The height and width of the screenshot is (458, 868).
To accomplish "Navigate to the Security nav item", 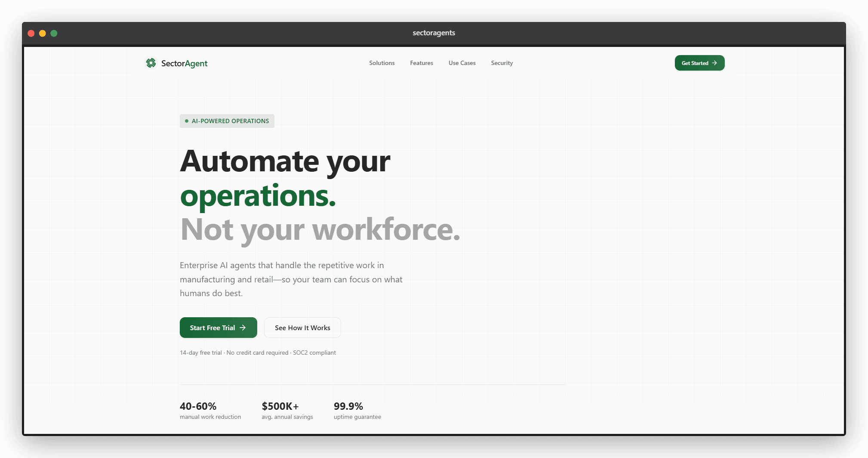I will point(502,63).
